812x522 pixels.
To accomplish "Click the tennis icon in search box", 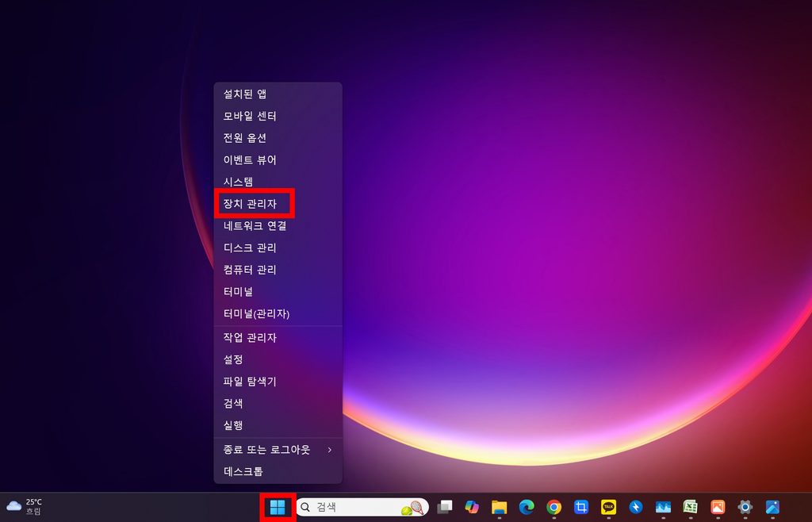I will [x=412, y=508].
